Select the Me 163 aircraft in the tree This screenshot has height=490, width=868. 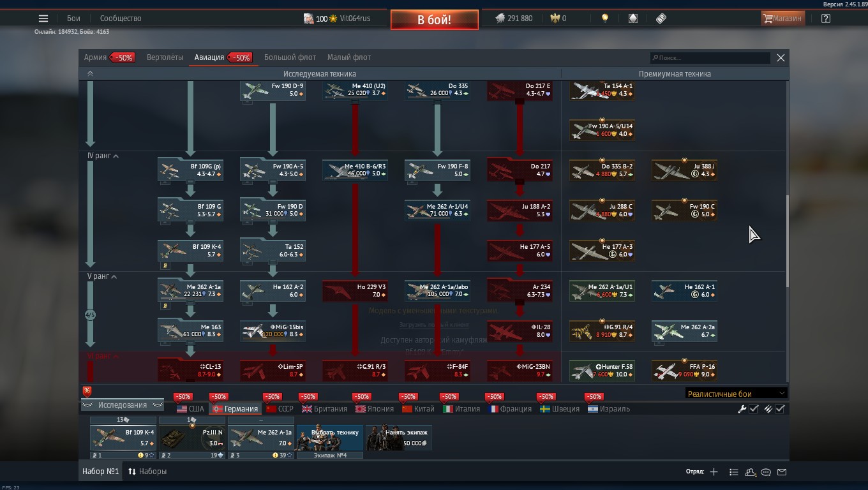coord(190,330)
